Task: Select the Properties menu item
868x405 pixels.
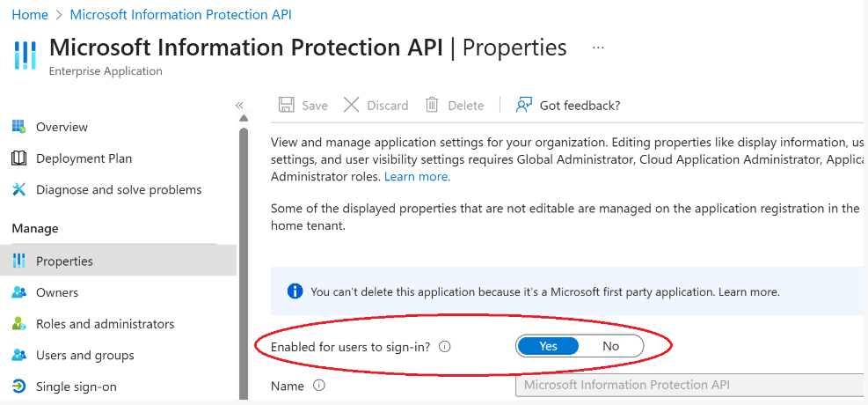Action: point(118,261)
